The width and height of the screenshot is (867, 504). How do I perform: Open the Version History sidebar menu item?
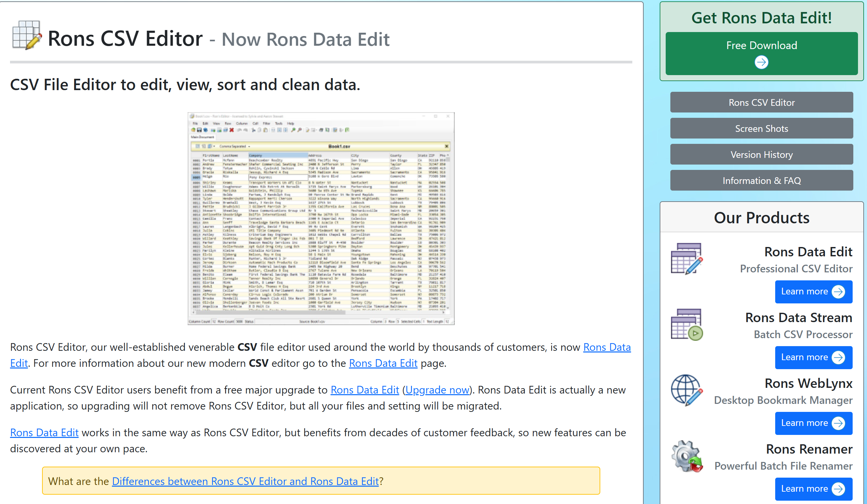[762, 155]
